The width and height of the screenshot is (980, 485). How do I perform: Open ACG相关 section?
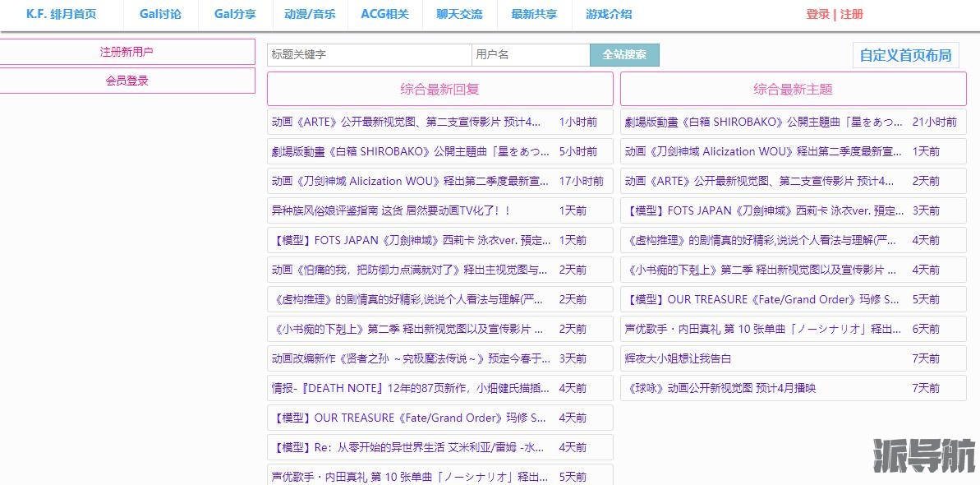click(x=385, y=15)
